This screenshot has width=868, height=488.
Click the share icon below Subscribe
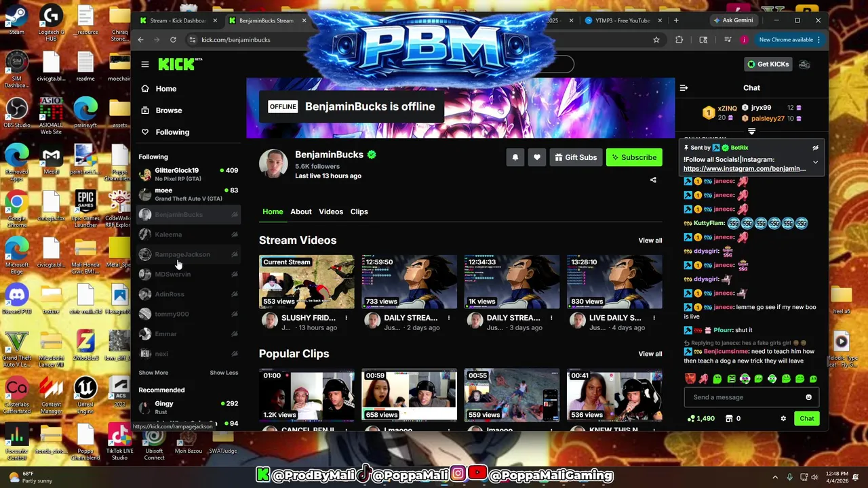point(653,180)
